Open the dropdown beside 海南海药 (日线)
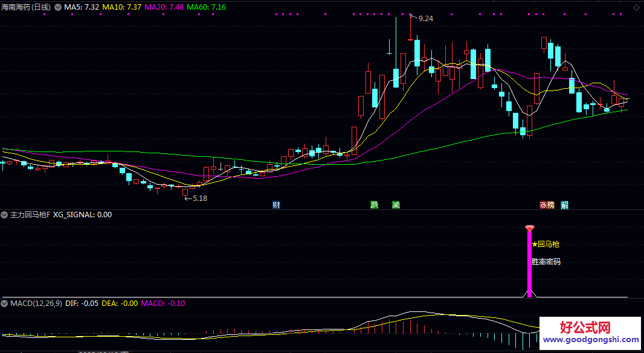This screenshot has height=353, width=644. coord(58,7)
